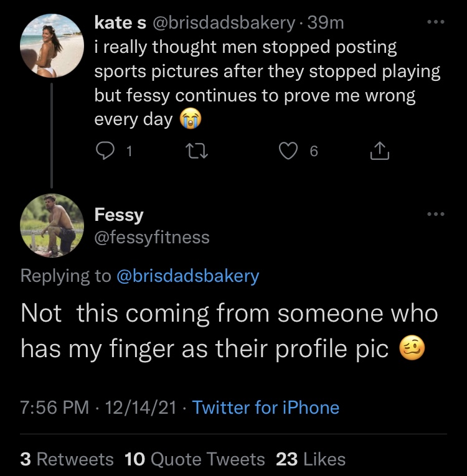Click the Fessy display name
Image resolution: width=467 pixels, height=476 pixels.
119,215
